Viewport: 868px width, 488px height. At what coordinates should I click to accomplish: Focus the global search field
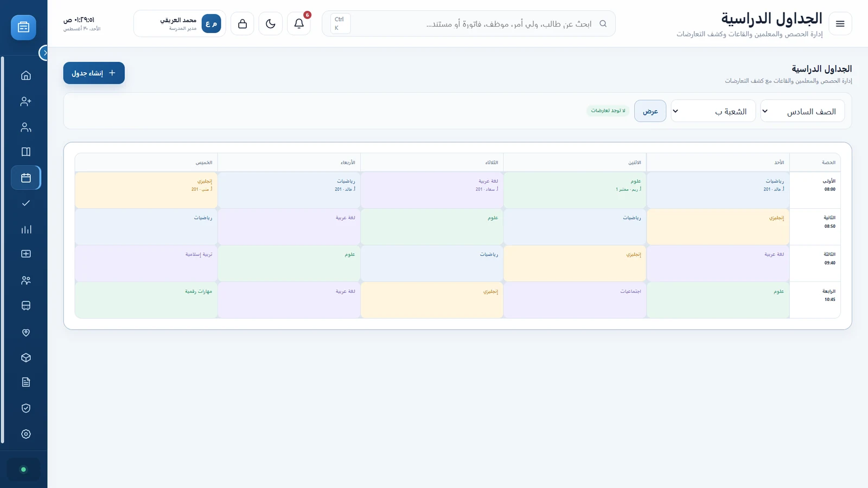tap(469, 24)
